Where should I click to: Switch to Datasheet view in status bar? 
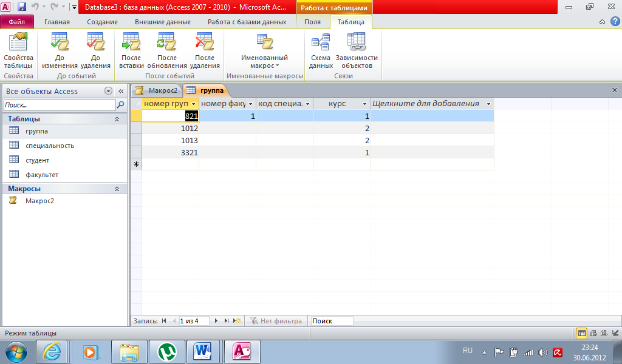pyautogui.click(x=582, y=333)
